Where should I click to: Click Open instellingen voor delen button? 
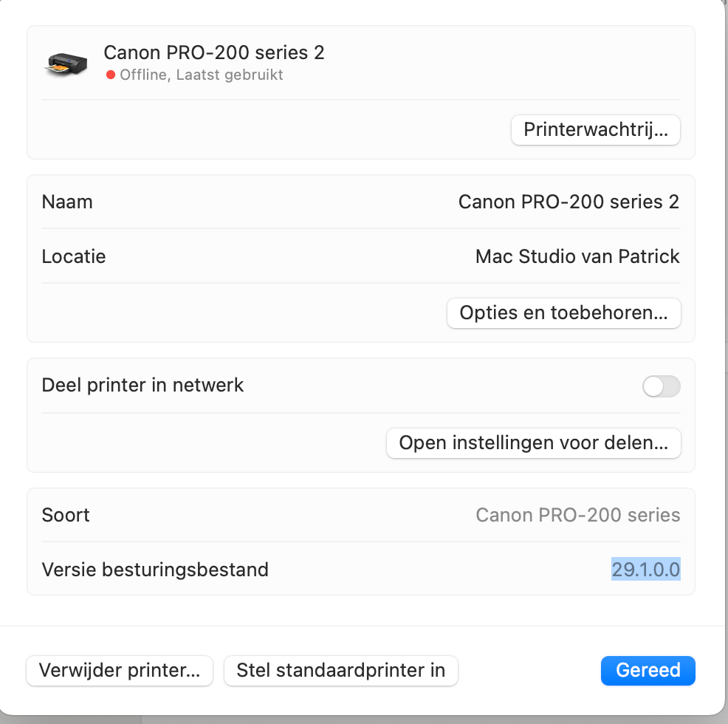[533, 443]
